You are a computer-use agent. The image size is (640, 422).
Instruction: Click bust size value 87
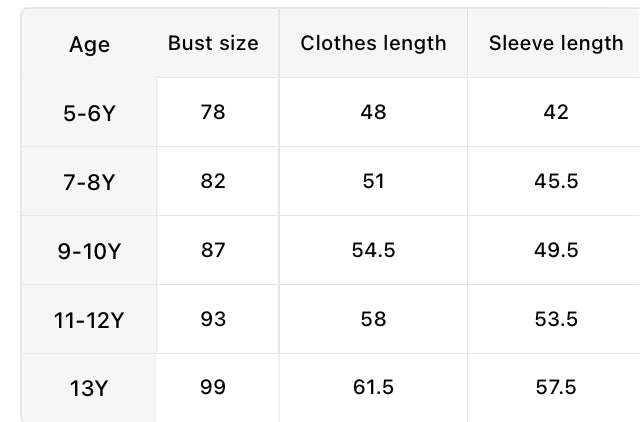[x=213, y=250]
